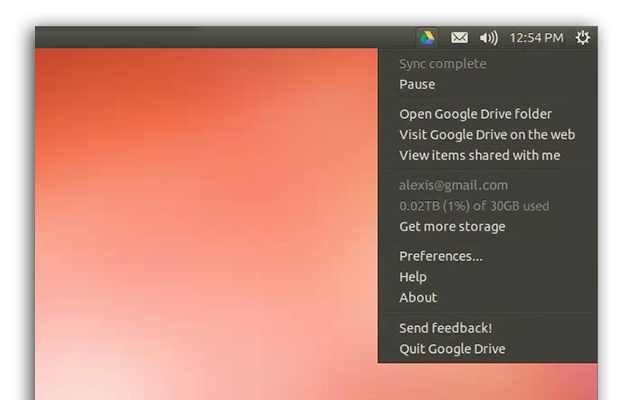Choose About in the Drive menu
Screen dimensions: 640x400
tap(418, 298)
